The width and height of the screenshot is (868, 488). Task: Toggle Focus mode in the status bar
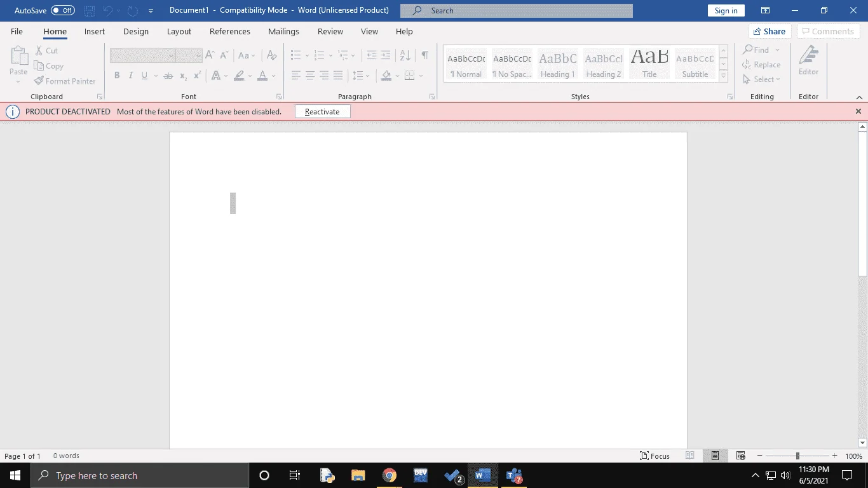pos(655,456)
